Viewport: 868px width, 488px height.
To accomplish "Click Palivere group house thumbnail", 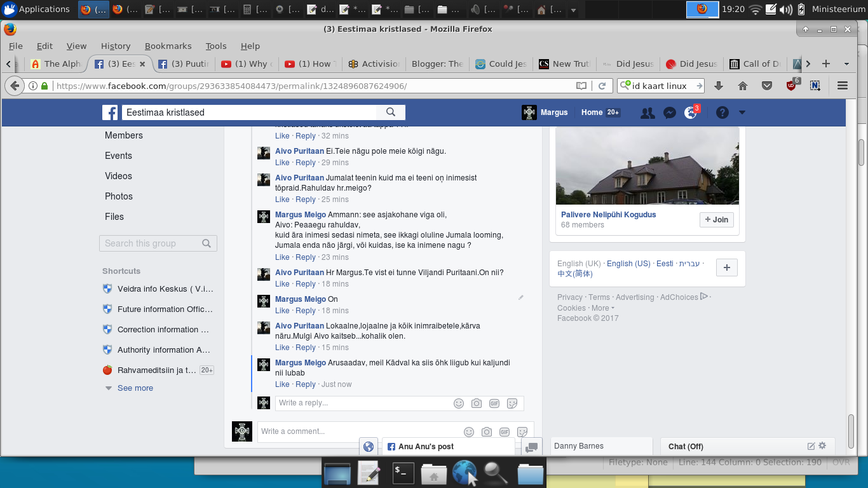I will point(648,166).
